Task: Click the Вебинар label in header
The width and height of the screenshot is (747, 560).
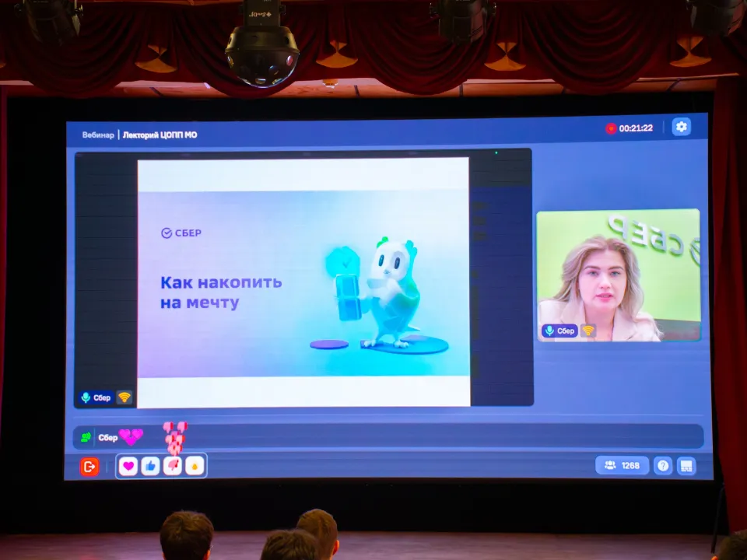Action: (x=98, y=135)
